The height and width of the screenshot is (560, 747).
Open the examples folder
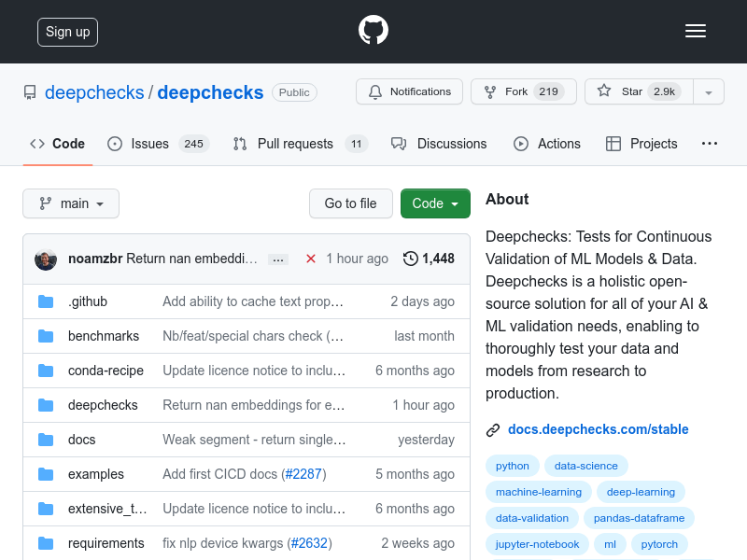[x=96, y=474]
